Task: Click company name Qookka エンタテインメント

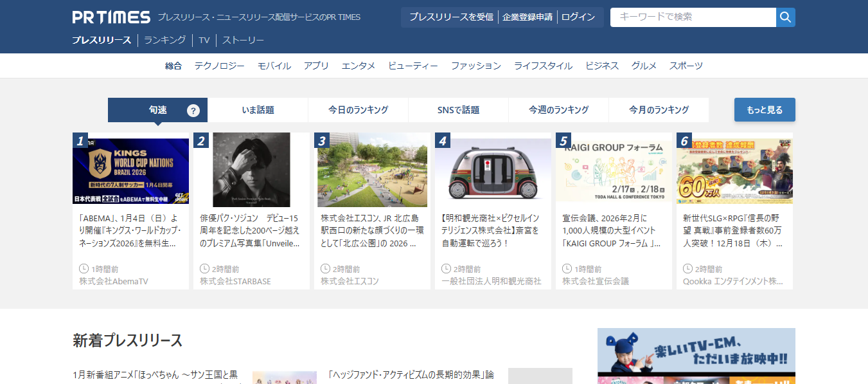Action: click(733, 281)
